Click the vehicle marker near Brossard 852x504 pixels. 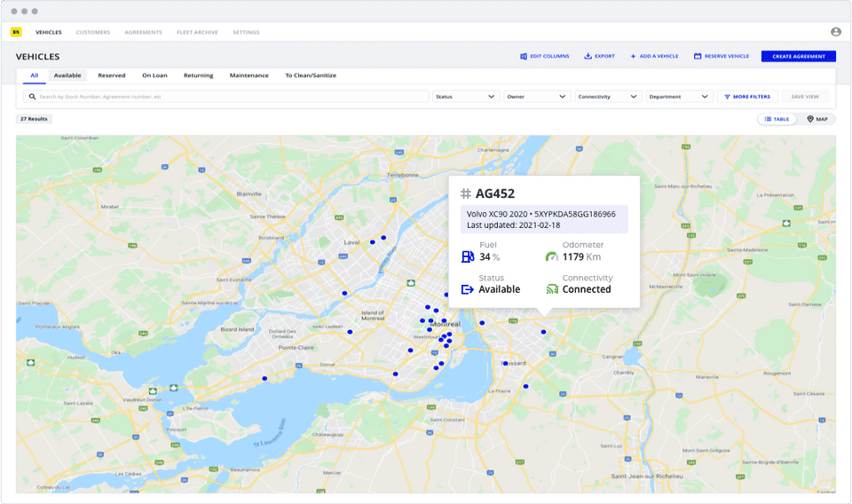click(x=506, y=363)
